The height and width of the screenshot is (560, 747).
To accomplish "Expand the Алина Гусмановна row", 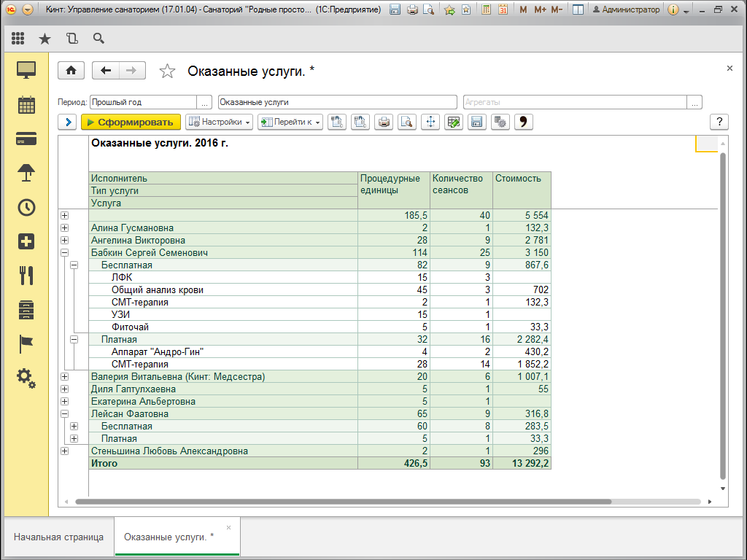I will pyautogui.click(x=64, y=228).
